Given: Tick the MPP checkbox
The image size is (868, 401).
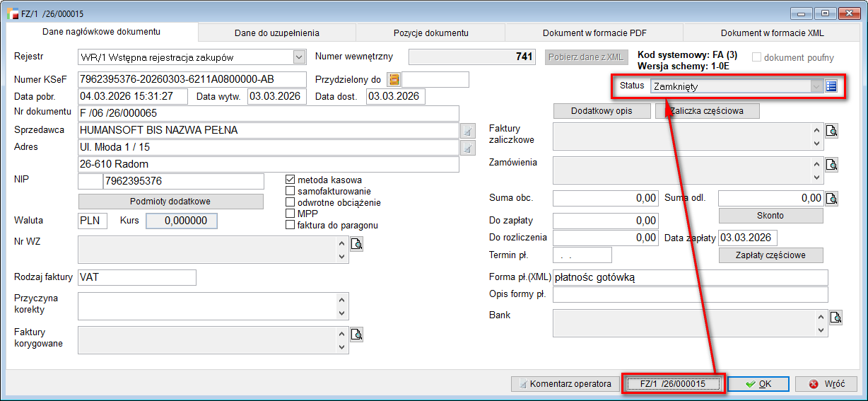Looking at the screenshot, I should tap(290, 214).
